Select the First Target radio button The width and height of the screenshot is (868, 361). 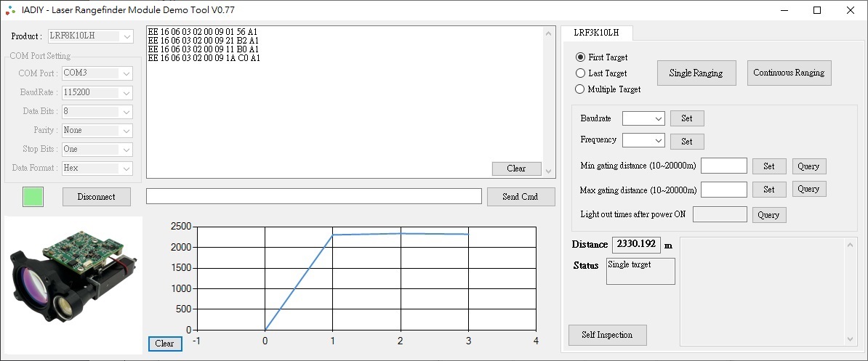click(580, 57)
